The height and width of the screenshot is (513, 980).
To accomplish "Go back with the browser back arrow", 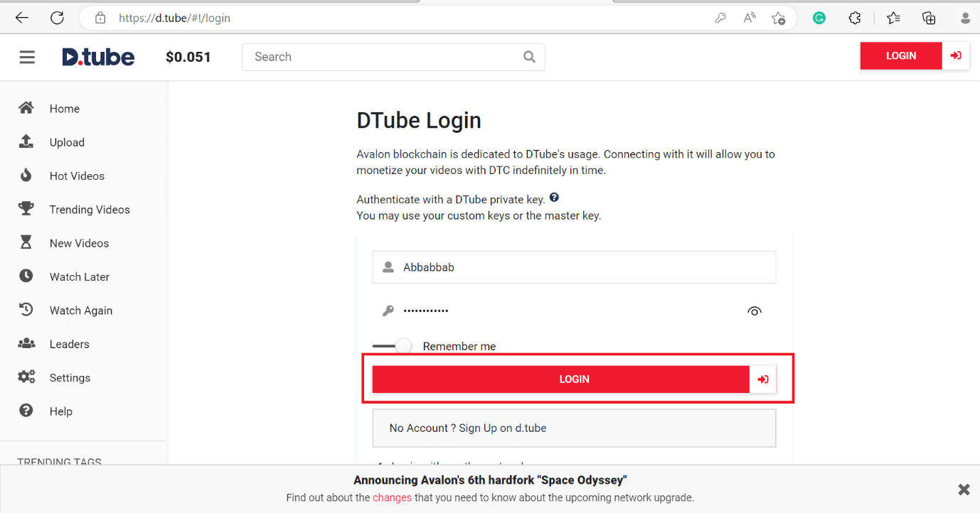I will pyautogui.click(x=22, y=18).
